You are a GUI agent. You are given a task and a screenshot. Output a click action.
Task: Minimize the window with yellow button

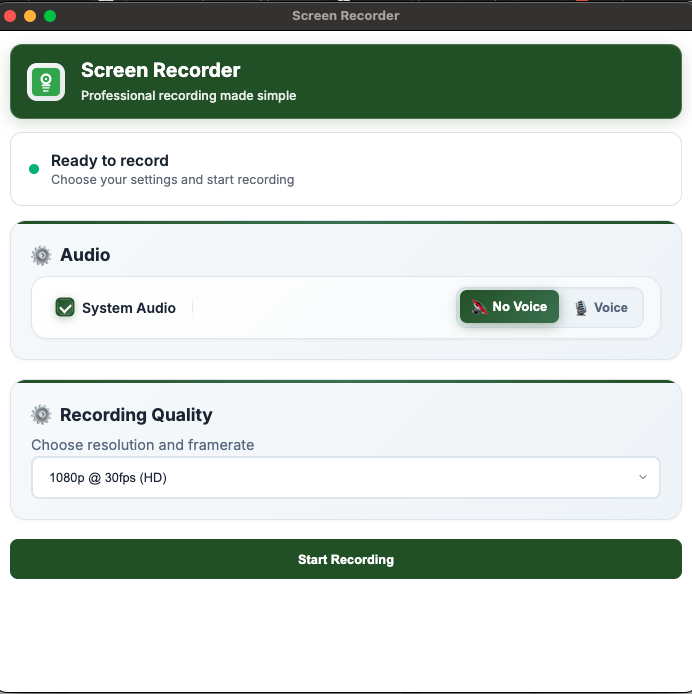click(30, 16)
